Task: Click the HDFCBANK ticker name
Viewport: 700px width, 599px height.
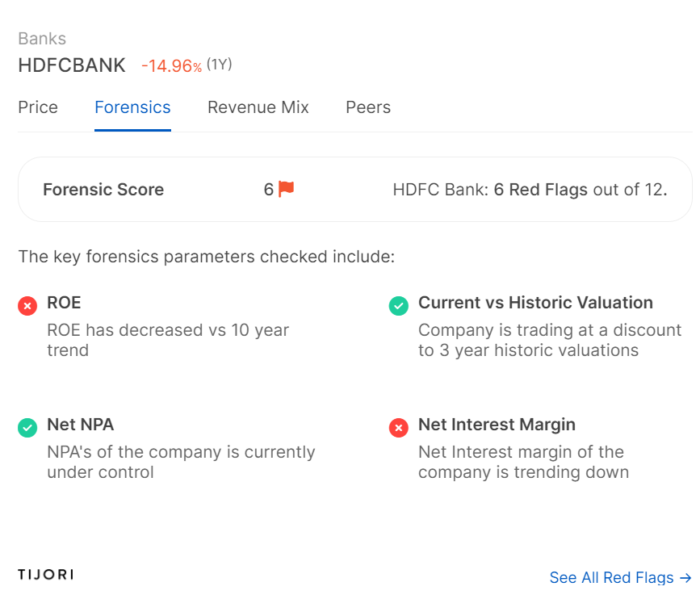Action: [x=72, y=65]
